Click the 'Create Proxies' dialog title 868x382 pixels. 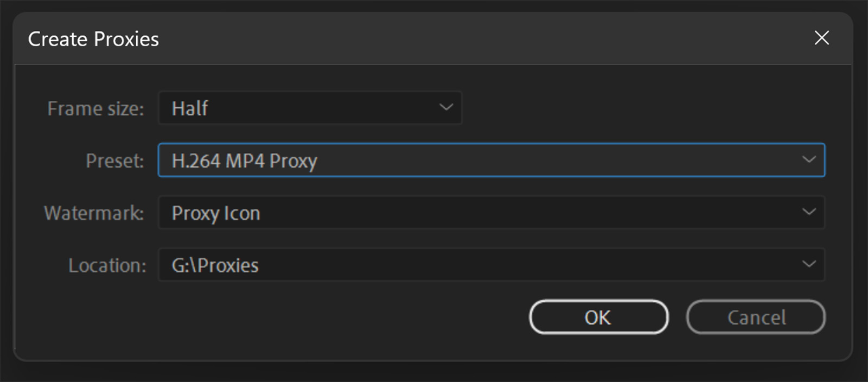[93, 39]
